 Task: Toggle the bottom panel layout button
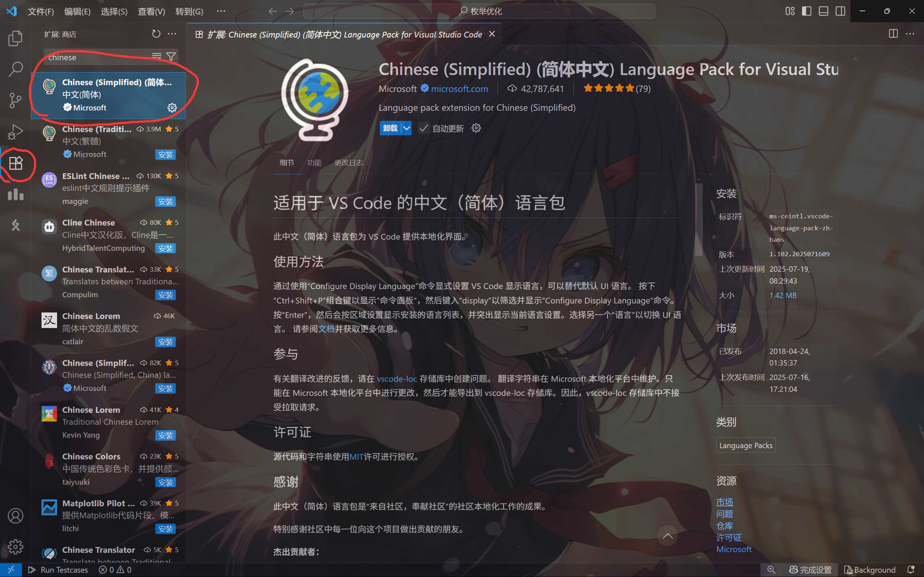[x=823, y=11]
